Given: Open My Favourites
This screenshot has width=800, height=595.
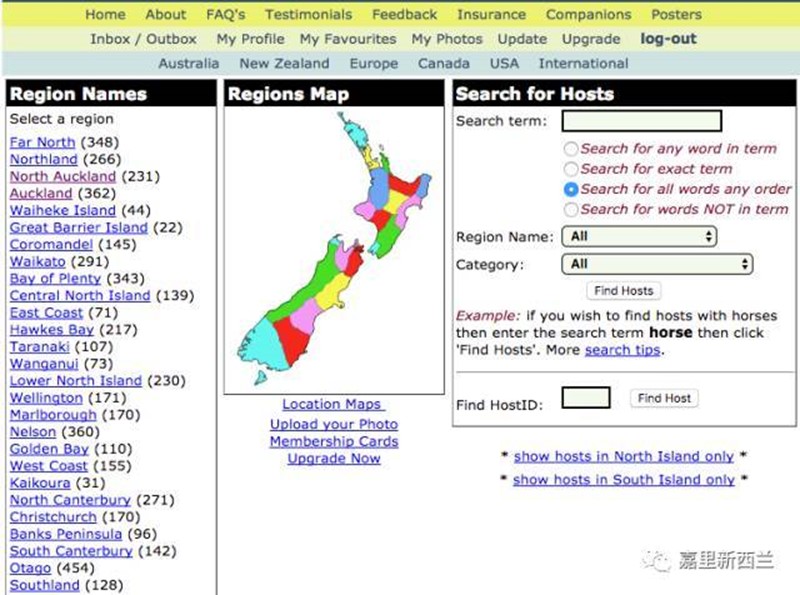Looking at the screenshot, I should [x=348, y=39].
